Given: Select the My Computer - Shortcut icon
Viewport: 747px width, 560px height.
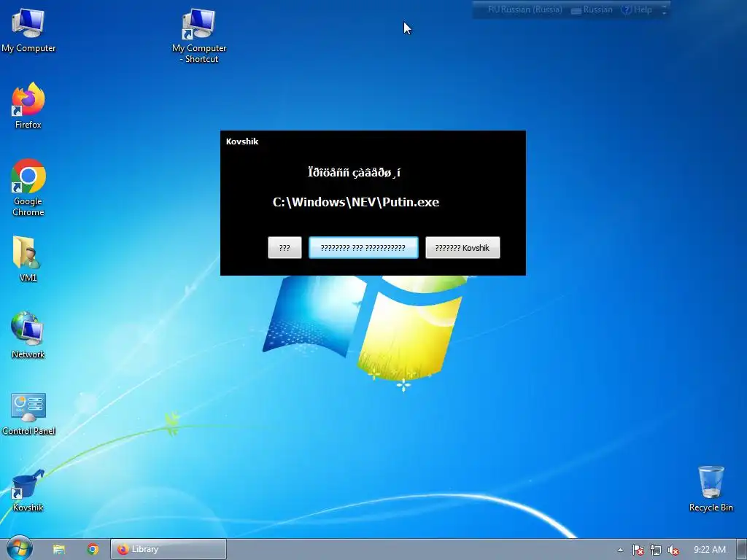Looking at the screenshot, I should [x=199, y=36].
